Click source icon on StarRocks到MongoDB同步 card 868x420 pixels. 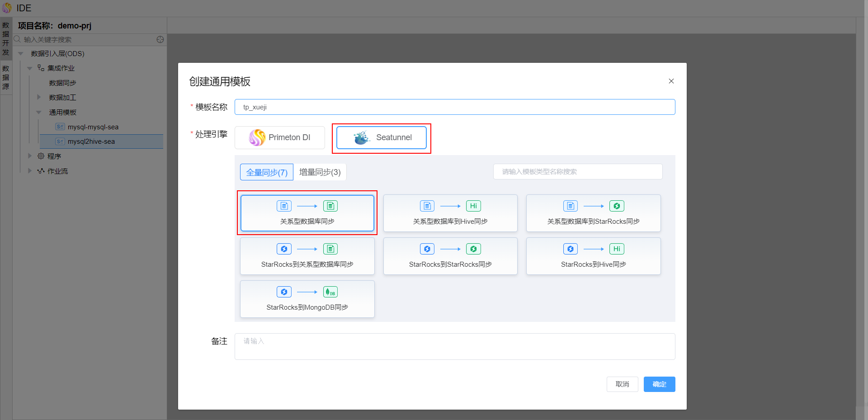(284, 292)
